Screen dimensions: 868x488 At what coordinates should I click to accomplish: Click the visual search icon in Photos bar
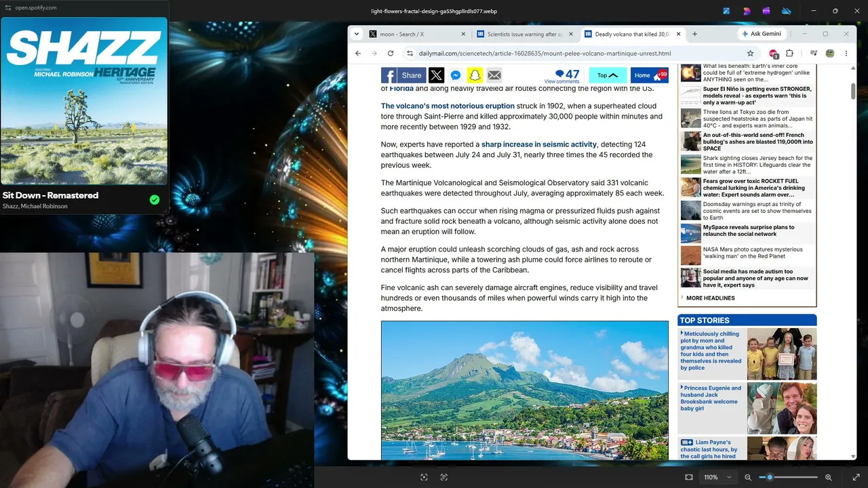click(x=424, y=477)
